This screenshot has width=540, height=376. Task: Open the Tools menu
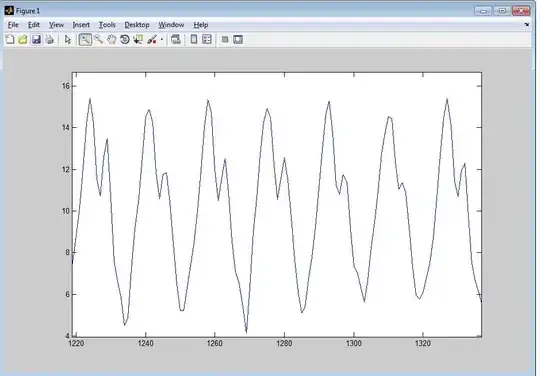click(x=107, y=25)
